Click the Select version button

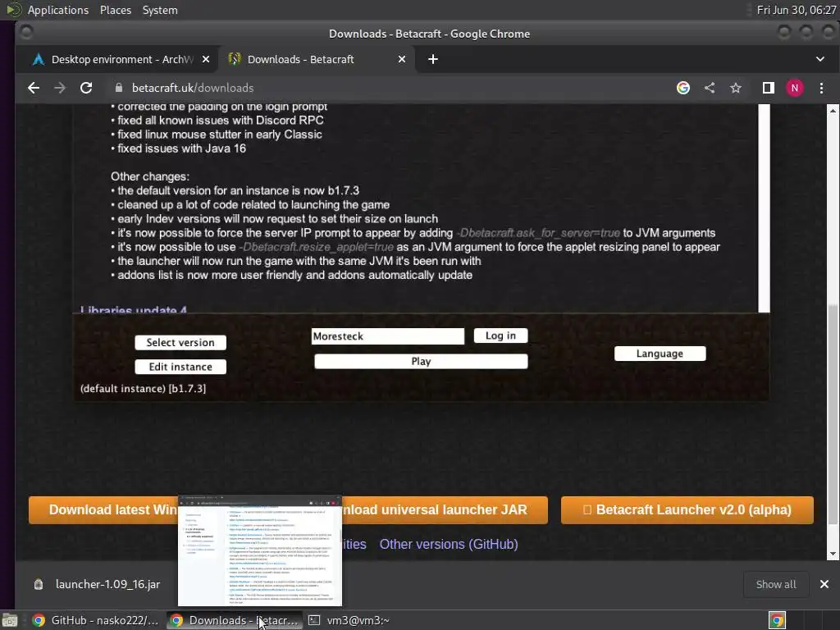coord(180,342)
